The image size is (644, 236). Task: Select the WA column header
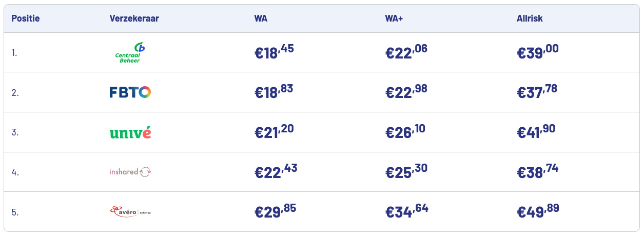[261, 18]
